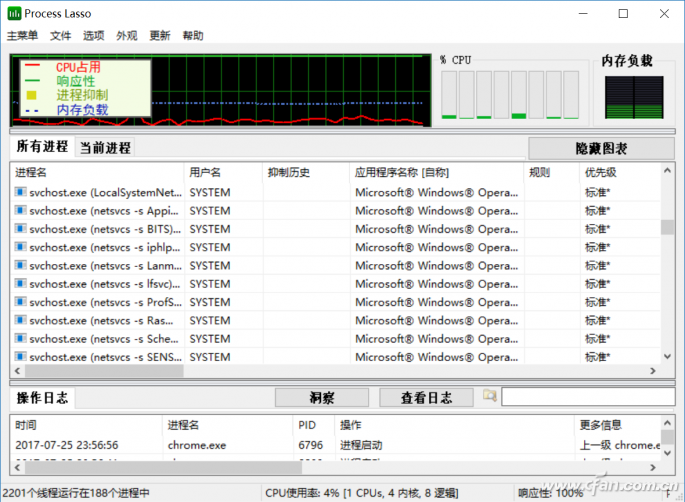Click PID 6796 in the log
Image resolution: width=685 pixels, height=502 pixels.
coord(311,445)
